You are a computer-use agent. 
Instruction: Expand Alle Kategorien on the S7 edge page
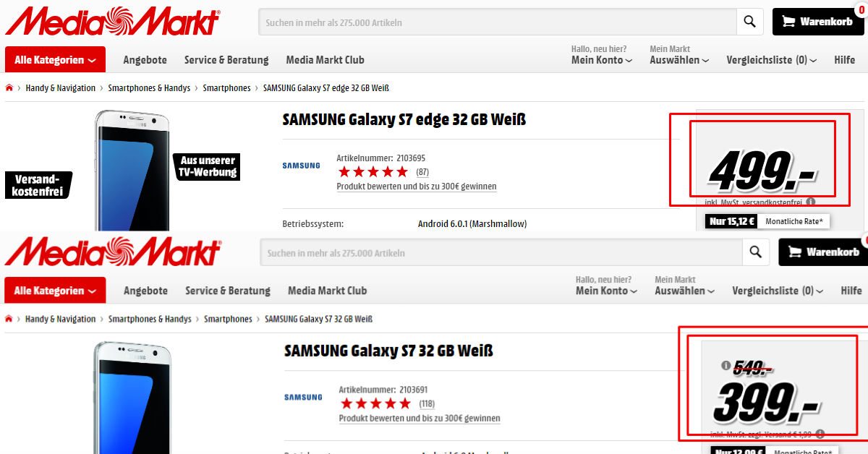pos(55,60)
